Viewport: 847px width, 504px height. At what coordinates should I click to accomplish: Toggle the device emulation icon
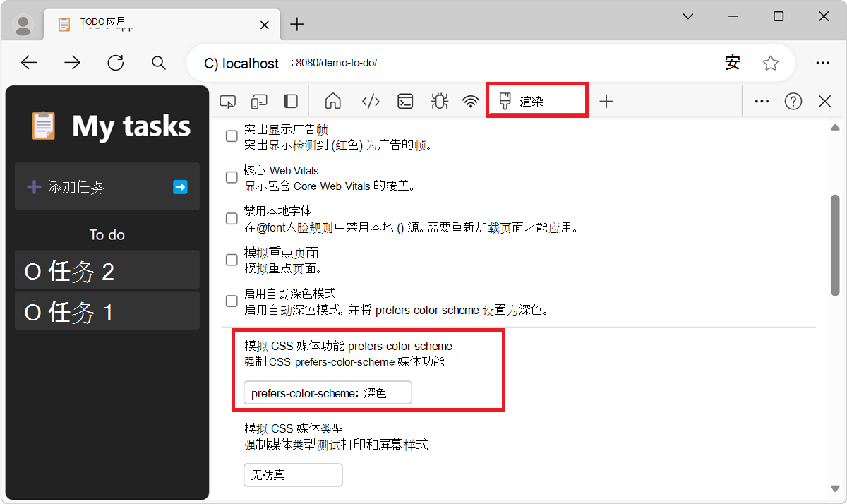[258, 101]
